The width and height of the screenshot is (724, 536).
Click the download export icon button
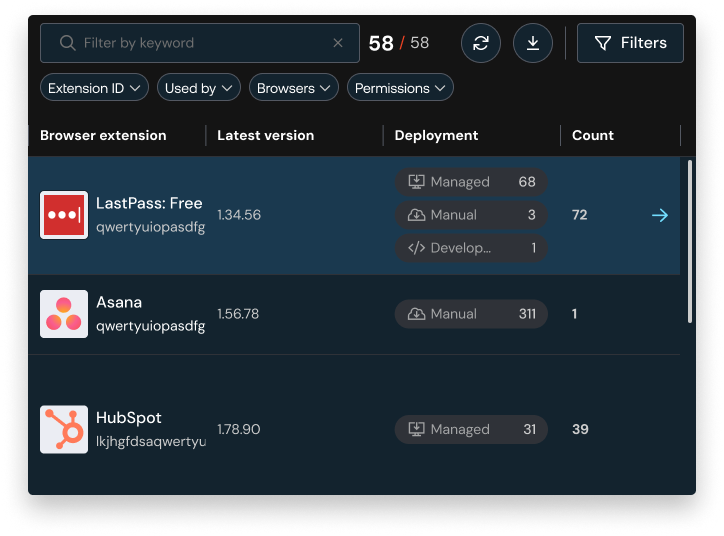coord(533,43)
